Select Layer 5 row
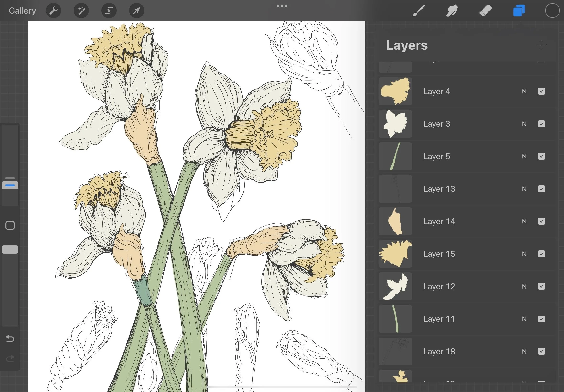The image size is (564, 392). pos(437,157)
